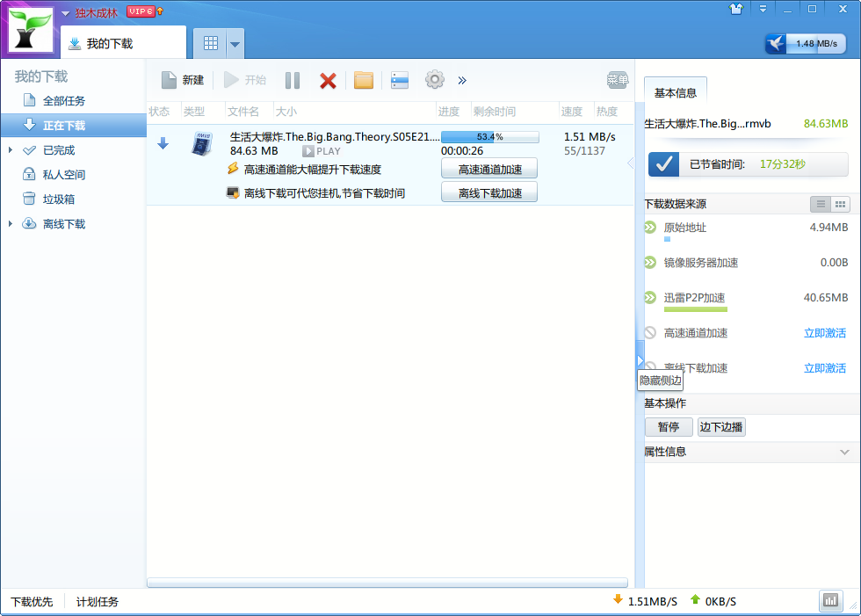
Task: Switch data sources to list view icon
Action: (x=821, y=204)
